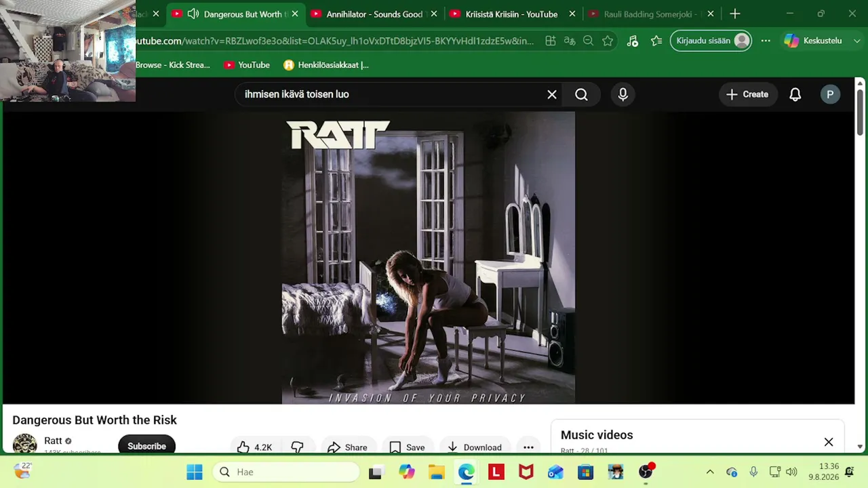The image size is (868, 488).
Task: Click the Windows taskbar search box Hae
Action: 286,472
